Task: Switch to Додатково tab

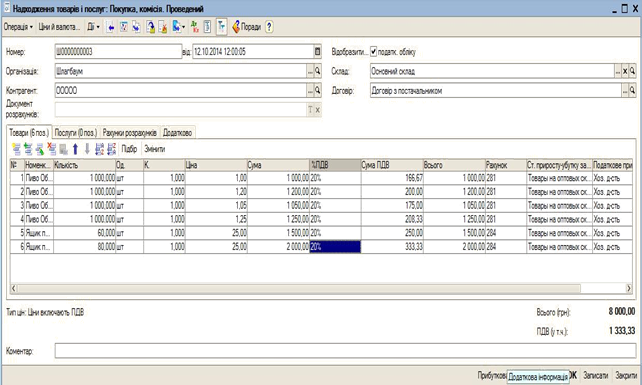Action: pos(177,133)
